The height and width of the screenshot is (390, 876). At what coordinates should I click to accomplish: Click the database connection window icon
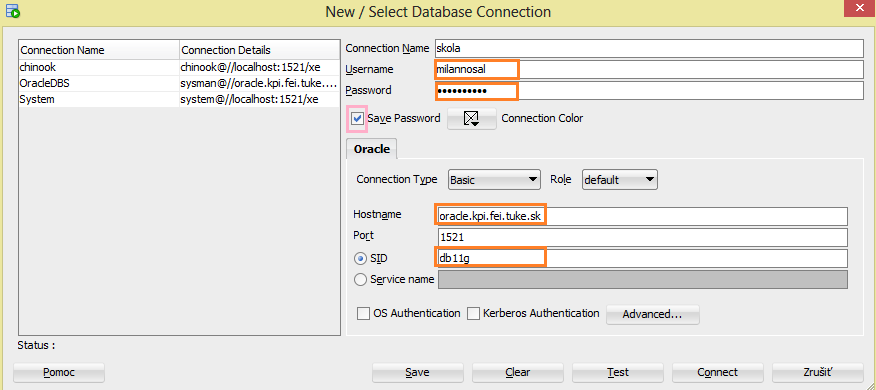click(x=12, y=11)
